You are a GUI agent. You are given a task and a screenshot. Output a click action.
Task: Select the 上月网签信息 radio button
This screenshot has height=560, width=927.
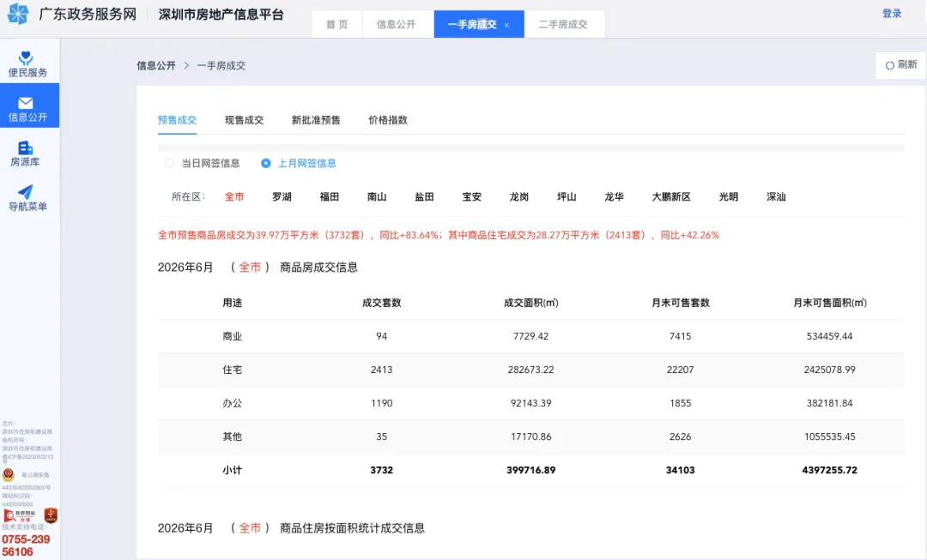[x=266, y=163]
